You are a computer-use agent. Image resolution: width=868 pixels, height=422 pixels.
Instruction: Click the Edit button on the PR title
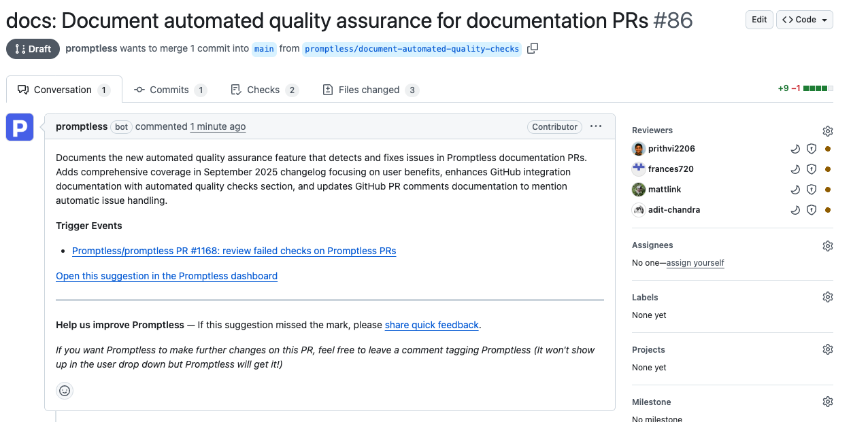(758, 20)
